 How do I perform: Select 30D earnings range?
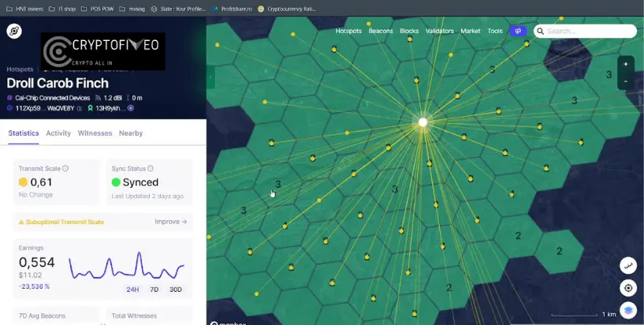(175, 290)
